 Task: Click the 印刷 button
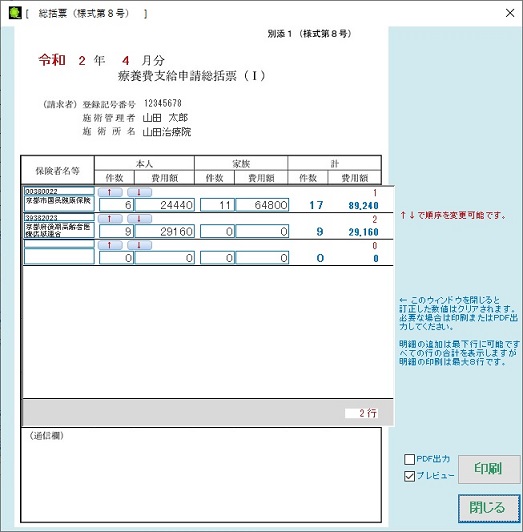coord(489,469)
